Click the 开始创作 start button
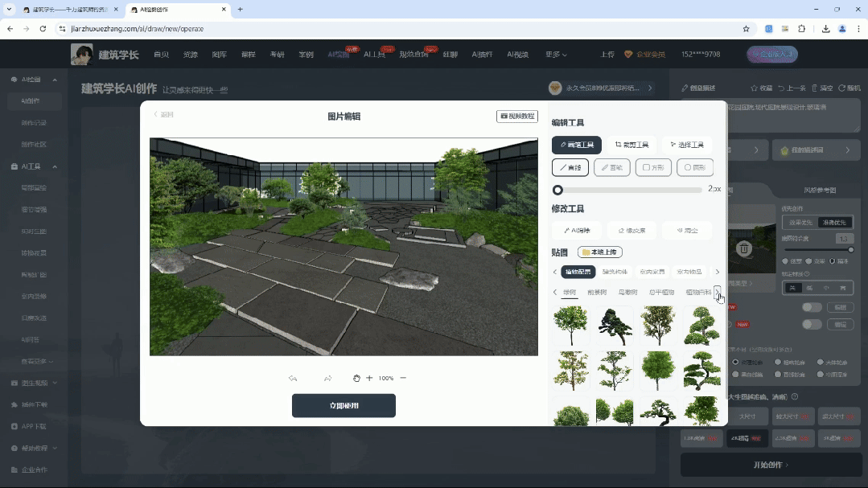868x488 pixels. tap(771, 465)
